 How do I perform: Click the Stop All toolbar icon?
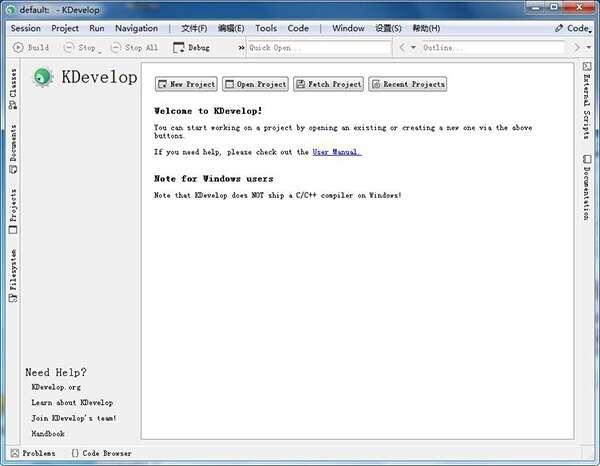[133, 47]
